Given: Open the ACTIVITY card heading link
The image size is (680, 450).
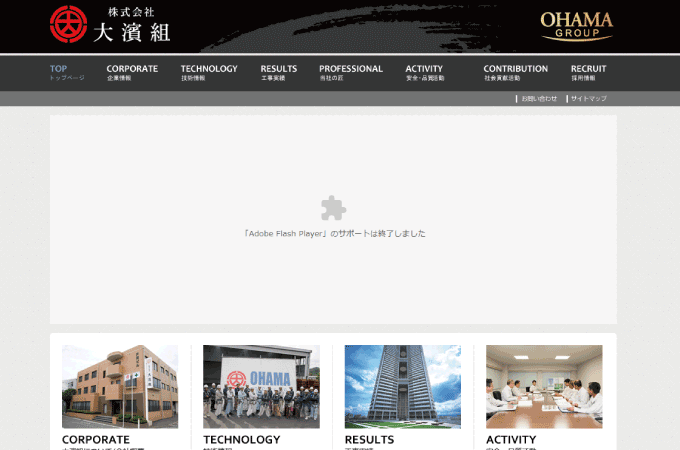Looking at the screenshot, I should point(511,440).
